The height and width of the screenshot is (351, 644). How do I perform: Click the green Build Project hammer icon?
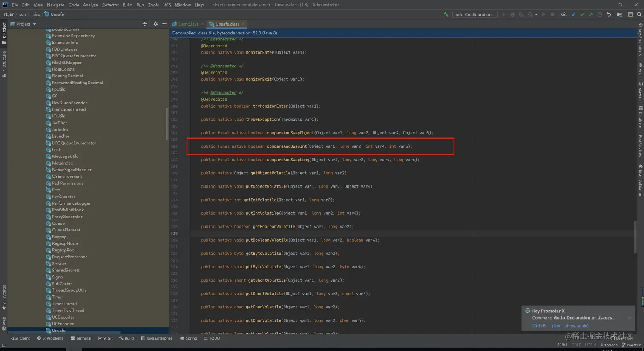tap(446, 14)
